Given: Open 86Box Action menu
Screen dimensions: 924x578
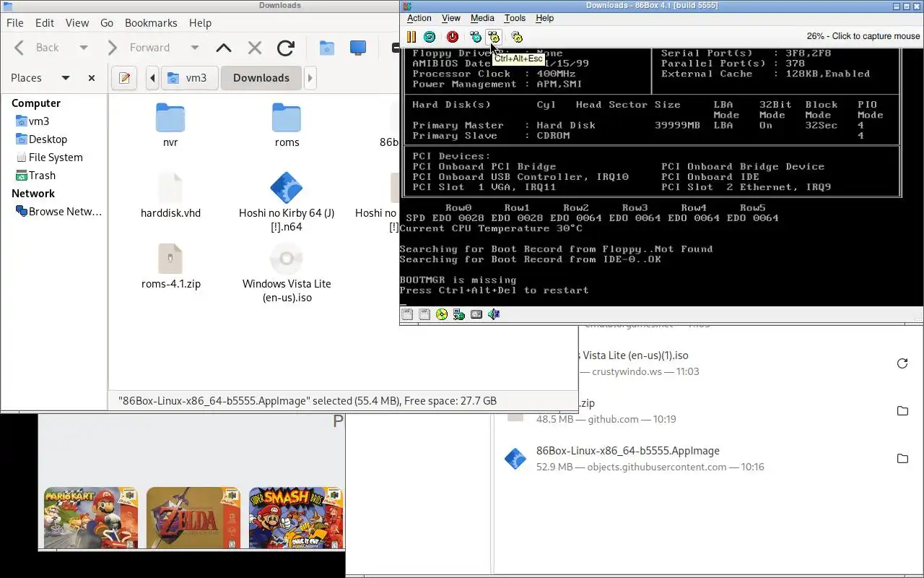Looking at the screenshot, I should (x=419, y=18).
